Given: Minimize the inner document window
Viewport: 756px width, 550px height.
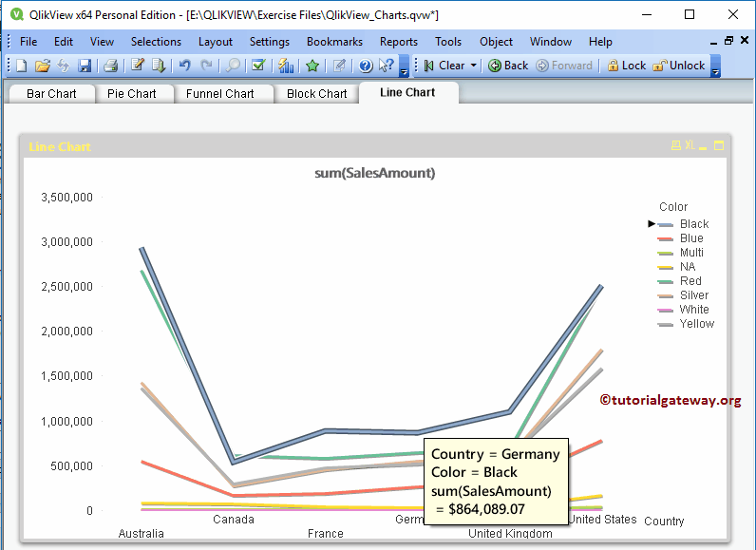Looking at the screenshot, I should click(713, 42).
